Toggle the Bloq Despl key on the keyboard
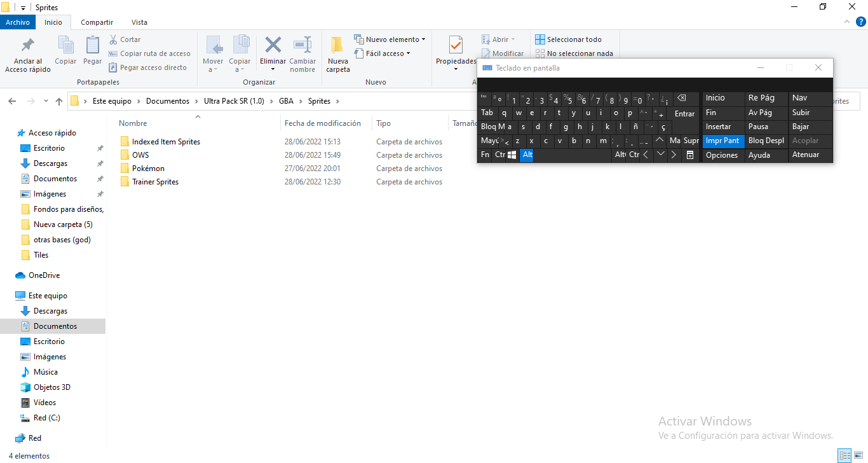 [766, 141]
